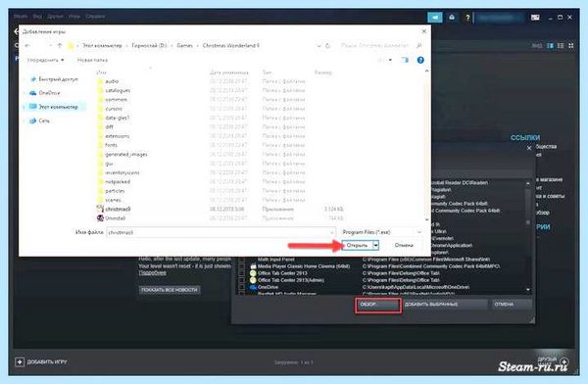The image size is (588, 384).
Task: Go up one folder level arrow
Action: click(59, 45)
